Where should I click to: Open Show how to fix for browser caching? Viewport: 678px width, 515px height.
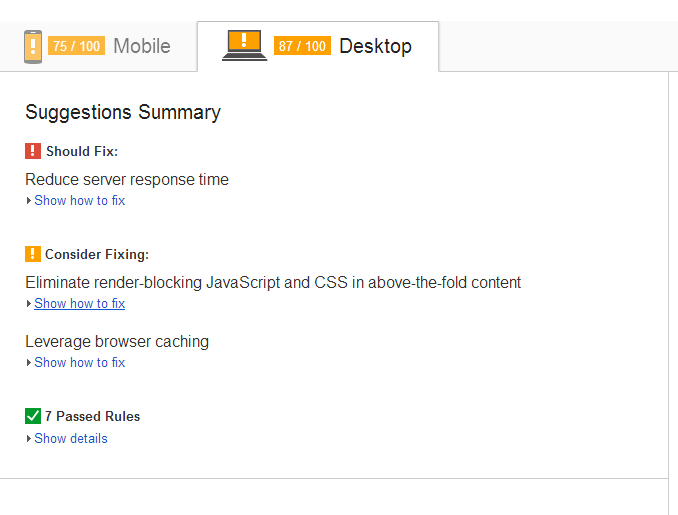coord(80,362)
